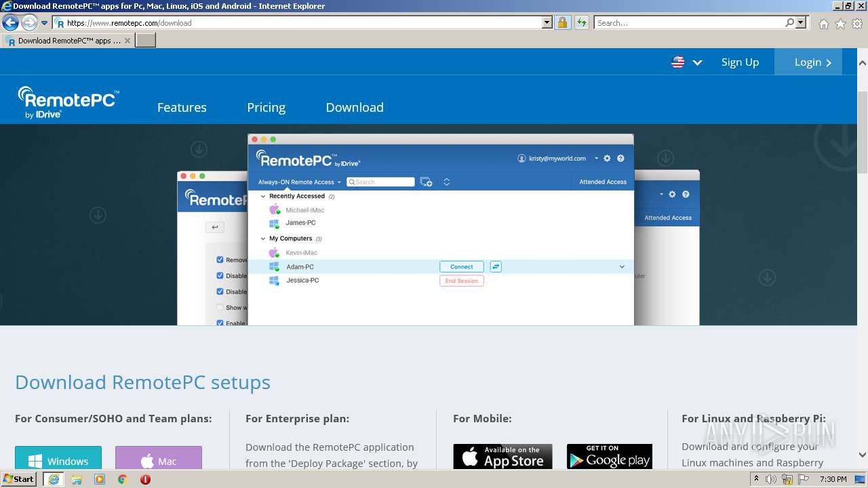868x488 pixels.
Task: Open the Windows Start menu
Action: 19,479
